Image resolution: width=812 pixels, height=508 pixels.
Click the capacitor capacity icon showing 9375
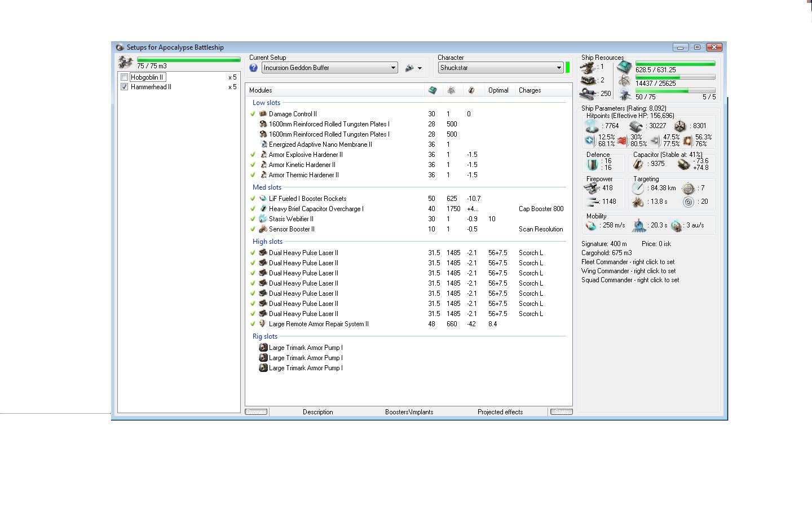[638, 164]
